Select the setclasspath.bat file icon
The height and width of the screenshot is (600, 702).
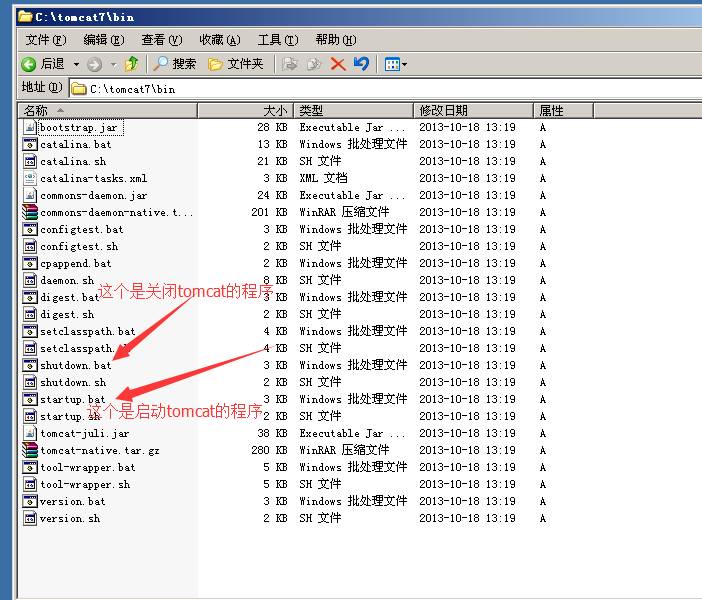30,331
